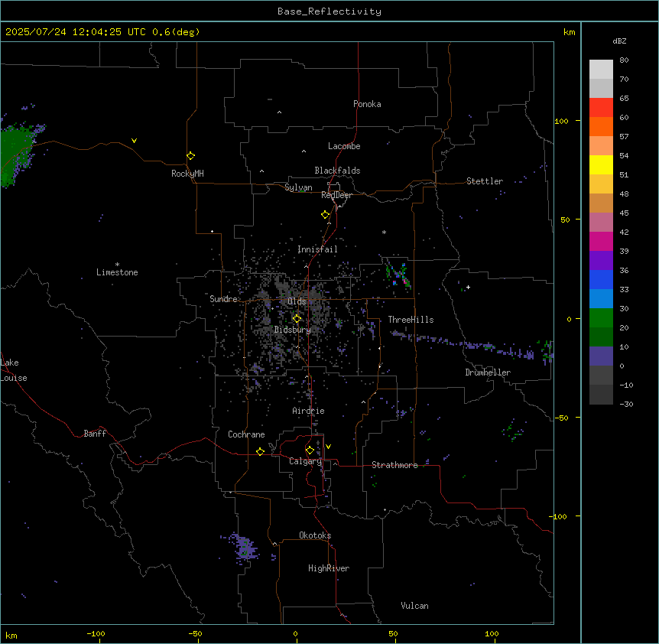Click the green echo area at far left edge
Image resolution: width=659 pixels, height=644 pixels.
pyautogui.click(x=15, y=155)
